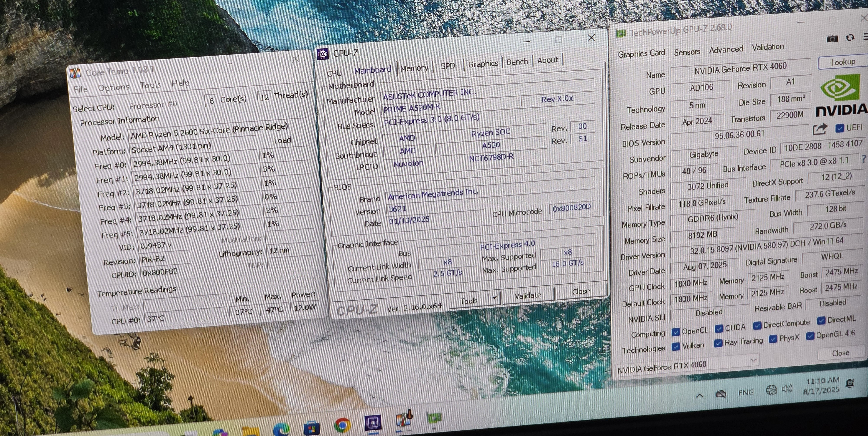Switch to the Graphics tab in CPU-Z

tap(483, 64)
